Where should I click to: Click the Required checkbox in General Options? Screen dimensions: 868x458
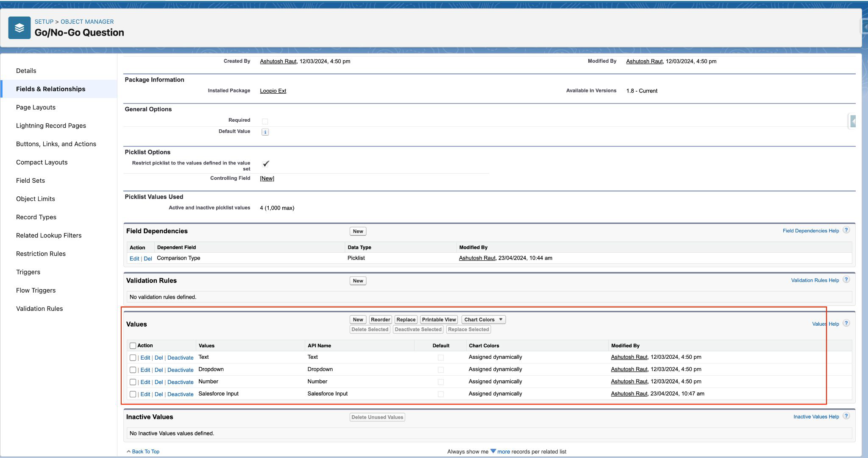265,121
